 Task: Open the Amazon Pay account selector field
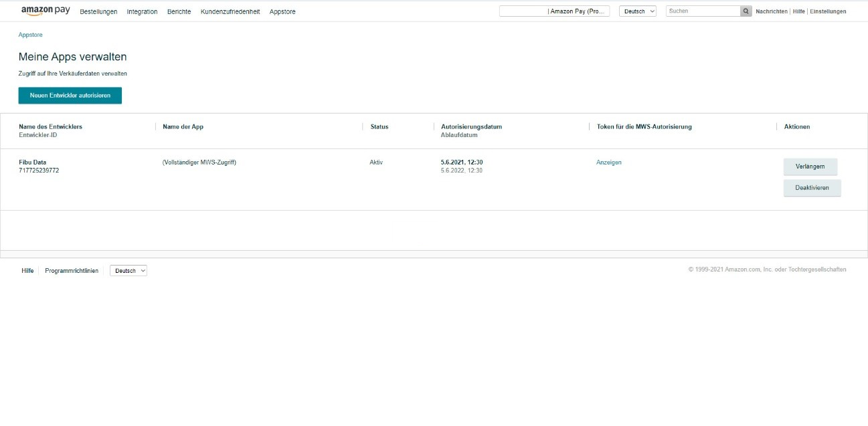(x=554, y=11)
